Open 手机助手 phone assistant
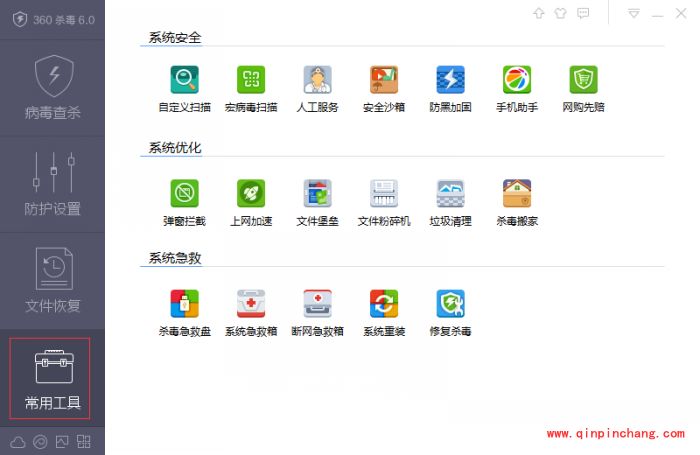Screen dimensions: 700x455 (517, 88)
